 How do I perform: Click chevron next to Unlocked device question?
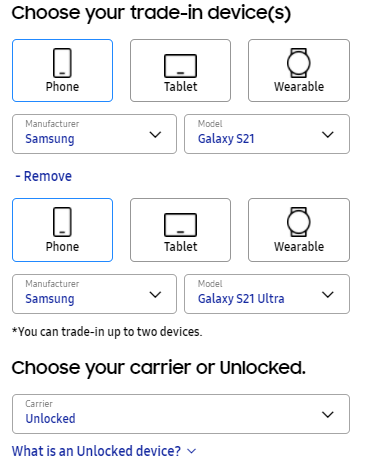click(x=192, y=451)
